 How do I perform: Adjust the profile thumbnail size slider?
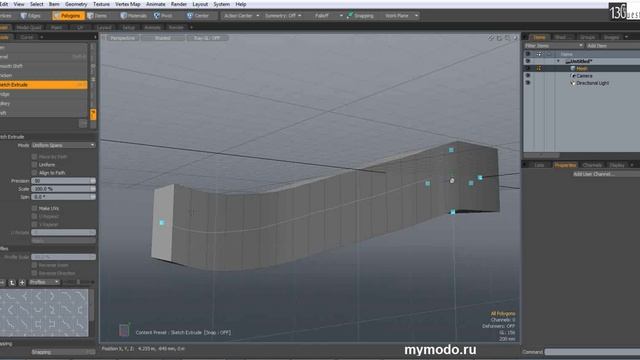coord(78,282)
